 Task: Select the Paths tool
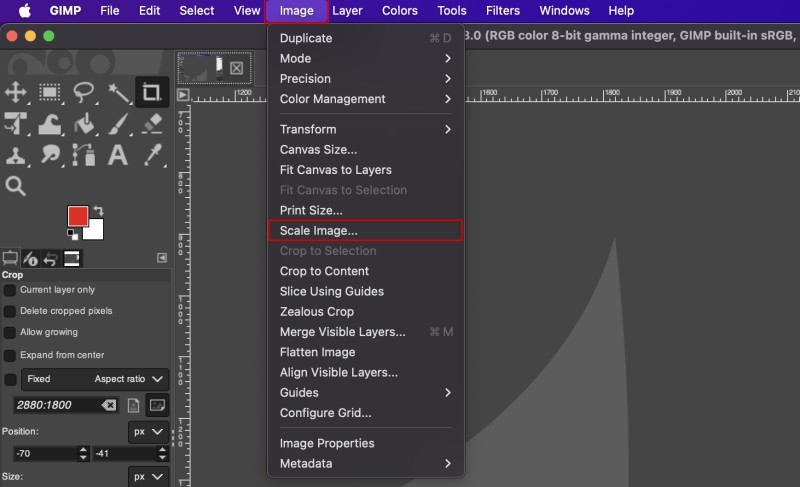(x=84, y=155)
